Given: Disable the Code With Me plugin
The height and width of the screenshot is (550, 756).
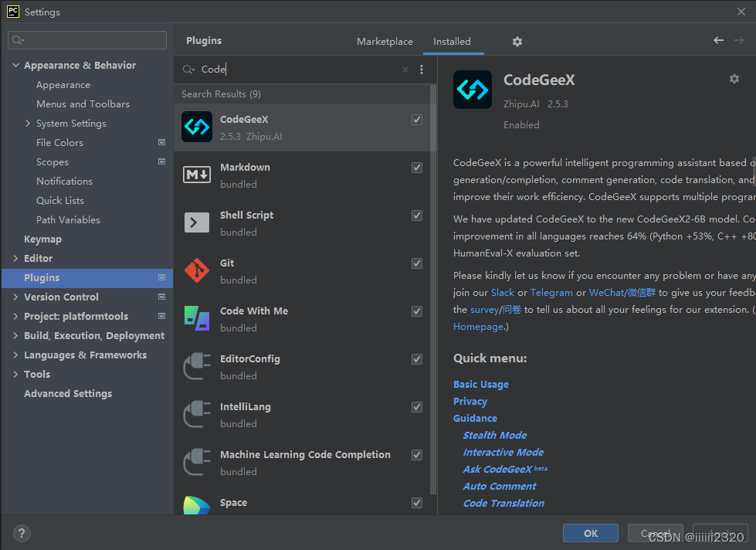Looking at the screenshot, I should click(x=417, y=311).
